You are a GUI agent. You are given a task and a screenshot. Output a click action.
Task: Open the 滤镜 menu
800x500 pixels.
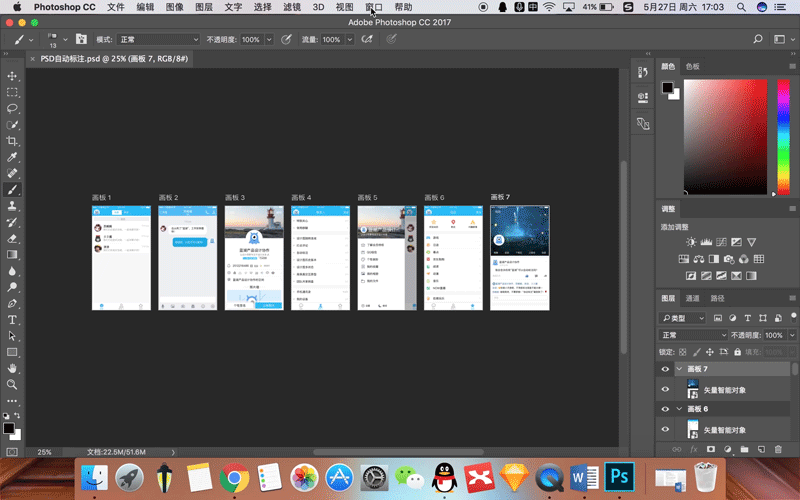point(292,7)
